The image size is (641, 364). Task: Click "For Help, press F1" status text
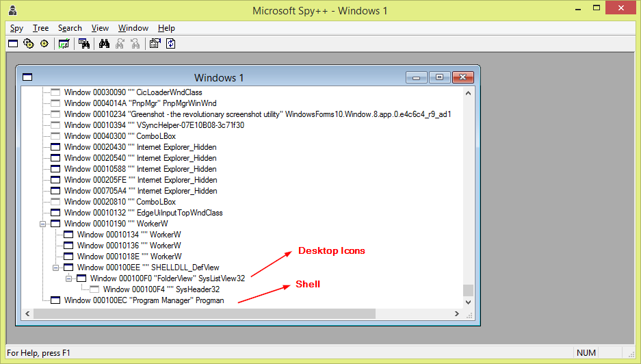point(38,352)
